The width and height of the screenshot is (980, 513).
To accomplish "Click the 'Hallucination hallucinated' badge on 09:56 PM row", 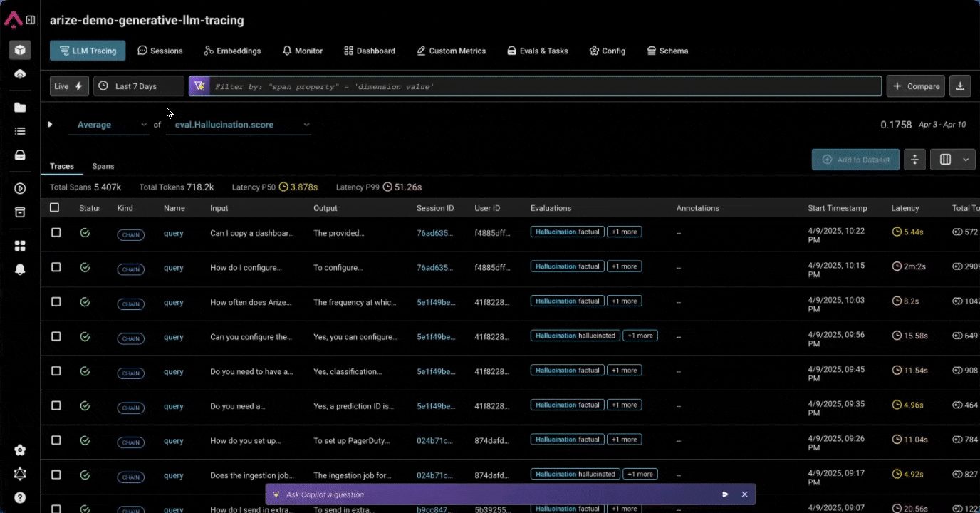I will (x=575, y=336).
